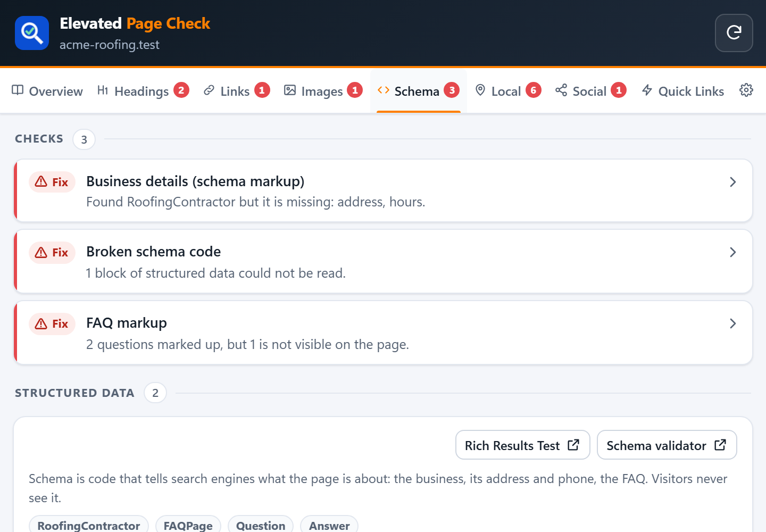Viewport: 766px width, 532px height.
Task: Click the red Images badge showing 1
Action: pyautogui.click(x=355, y=90)
